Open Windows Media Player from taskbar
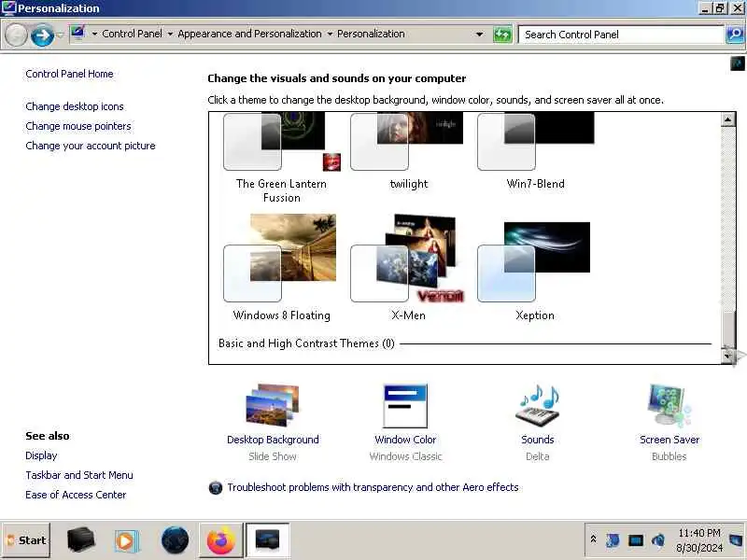 126,541
